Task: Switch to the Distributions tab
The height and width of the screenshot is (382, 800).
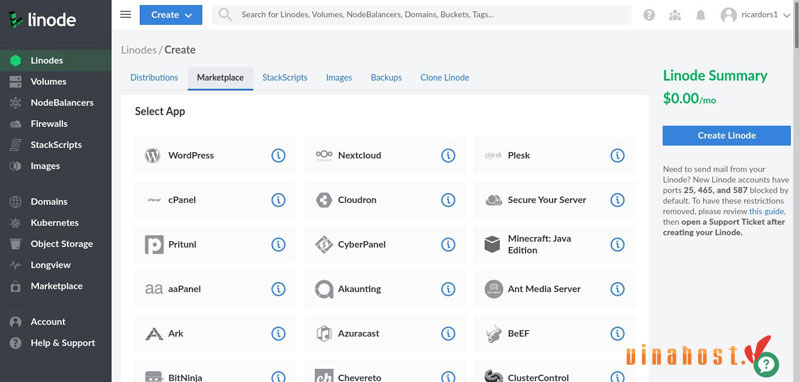Action: pos(154,78)
